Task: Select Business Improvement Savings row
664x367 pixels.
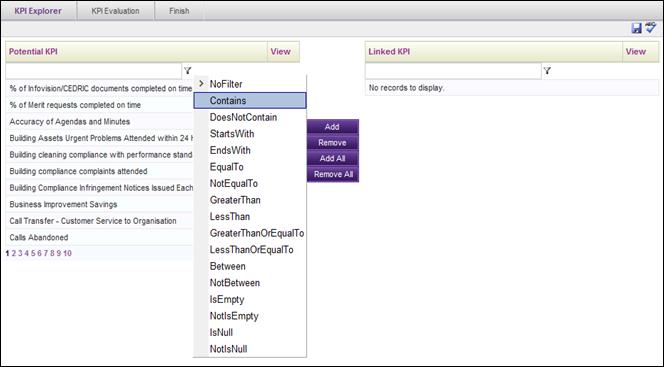Action: point(100,204)
